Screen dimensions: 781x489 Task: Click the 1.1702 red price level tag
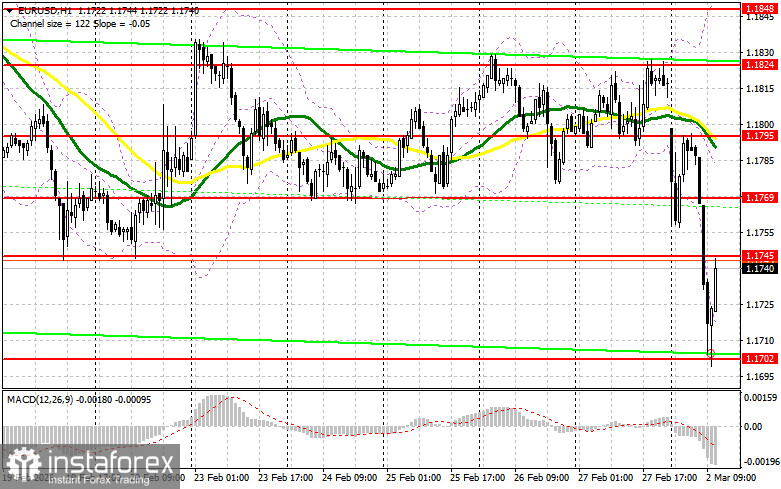click(x=760, y=359)
